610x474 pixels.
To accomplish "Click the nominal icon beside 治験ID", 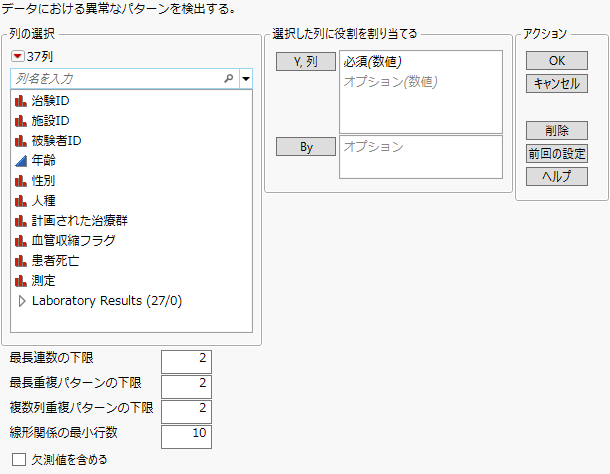I will click(21, 101).
